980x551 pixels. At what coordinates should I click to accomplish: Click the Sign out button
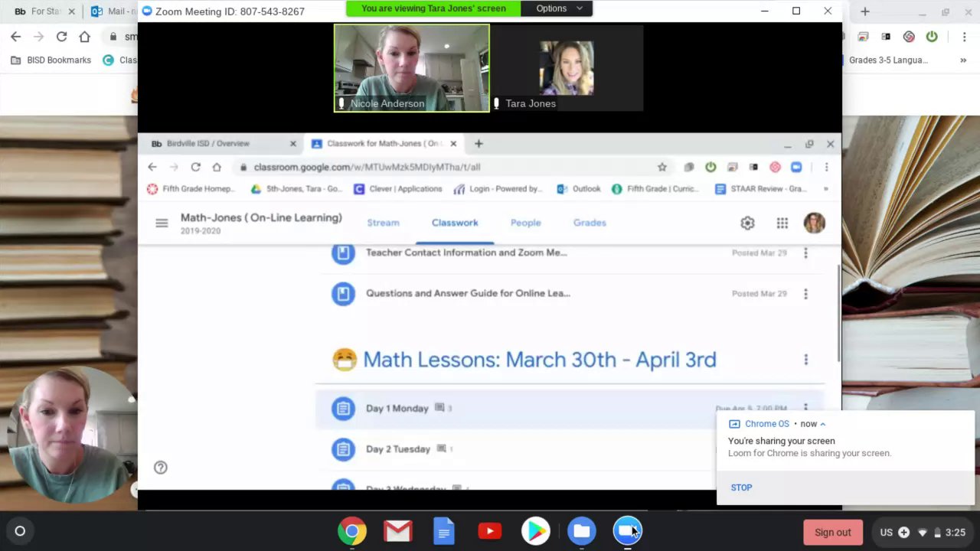click(x=833, y=532)
